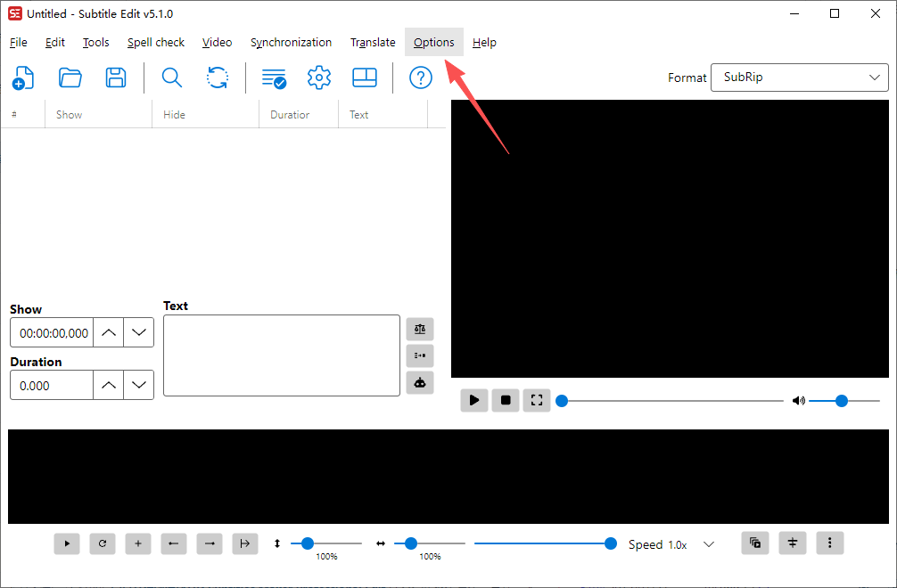Click the middle button right of the Text box

[x=420, y=355]
